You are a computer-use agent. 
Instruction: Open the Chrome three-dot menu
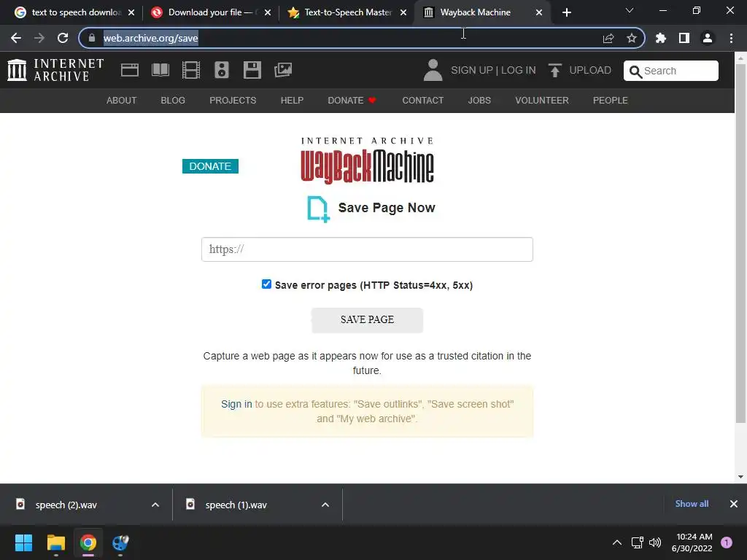(731, 38)
